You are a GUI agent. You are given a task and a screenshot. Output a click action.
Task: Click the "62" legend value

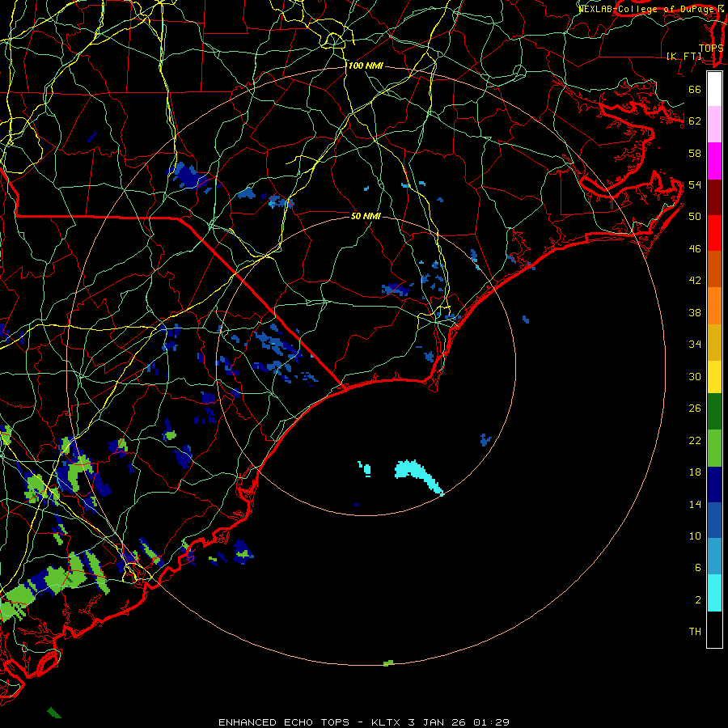click(695, 121)
